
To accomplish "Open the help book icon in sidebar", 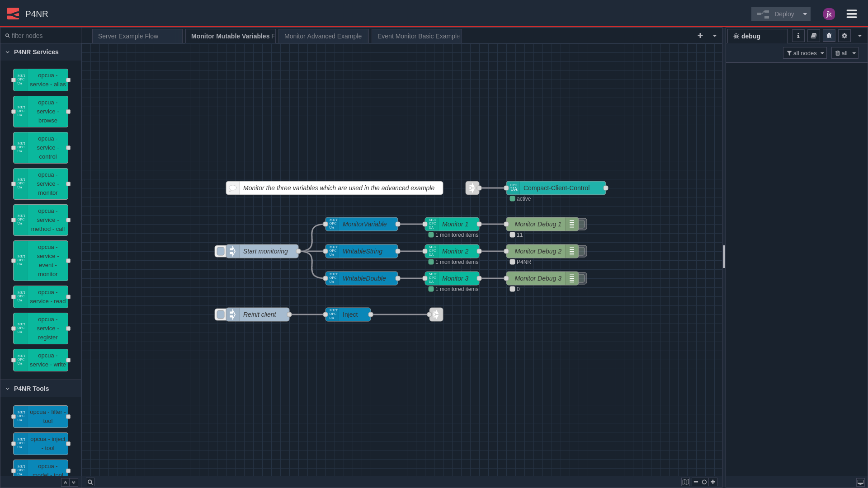I will click(813, 36).
